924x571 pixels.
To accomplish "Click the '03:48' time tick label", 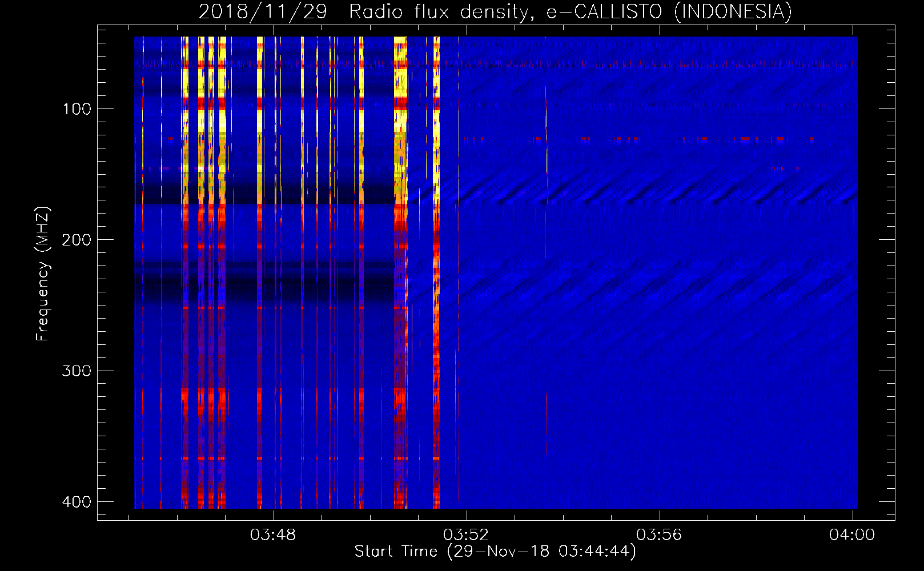I will click(274, 535).
